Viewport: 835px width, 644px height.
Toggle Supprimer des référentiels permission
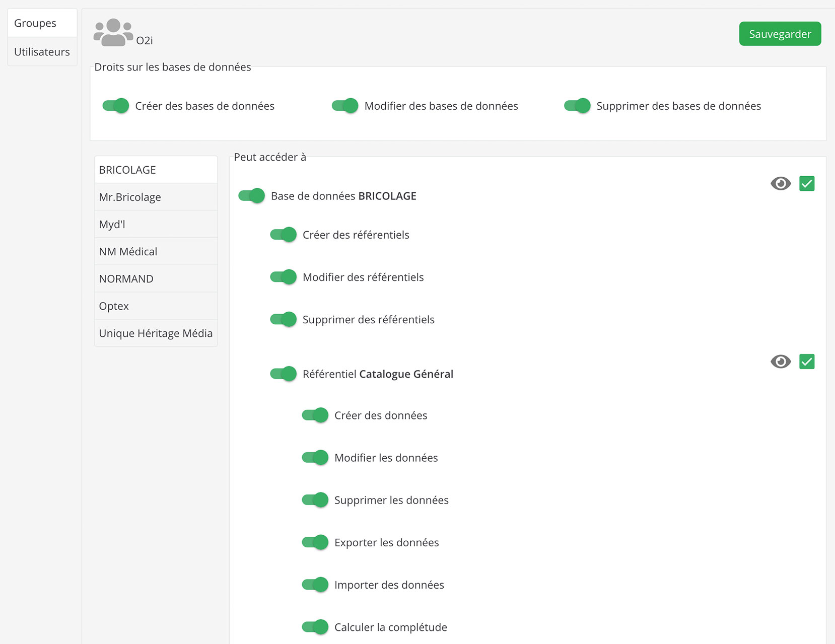283,319
